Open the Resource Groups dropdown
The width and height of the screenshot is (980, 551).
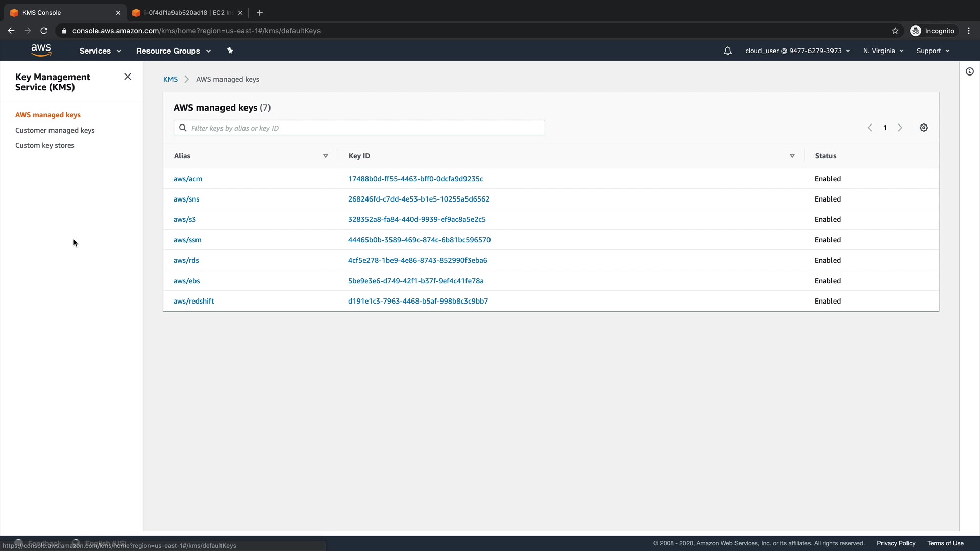(173, 51)
